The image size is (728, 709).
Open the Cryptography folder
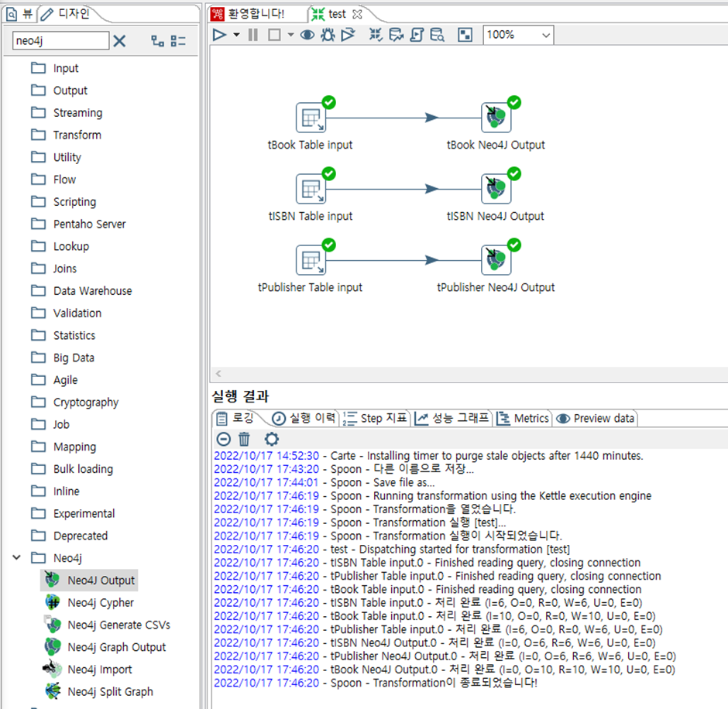pyautogui.click(x=75, y=402)
